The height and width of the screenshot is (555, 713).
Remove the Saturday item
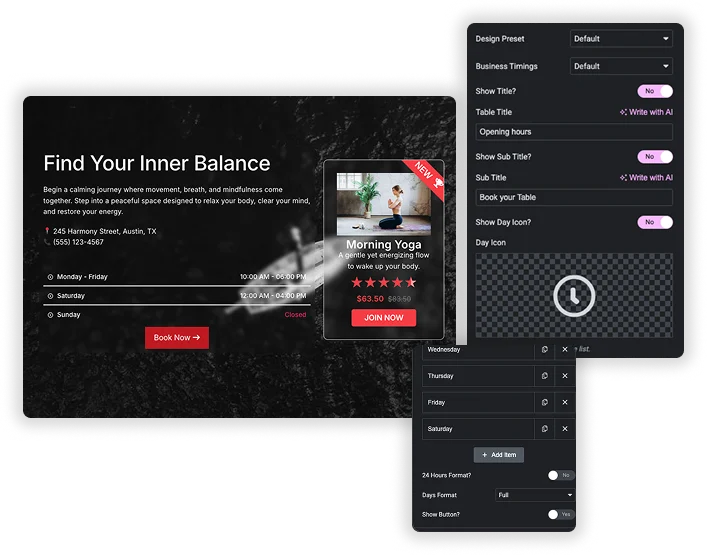565,429
